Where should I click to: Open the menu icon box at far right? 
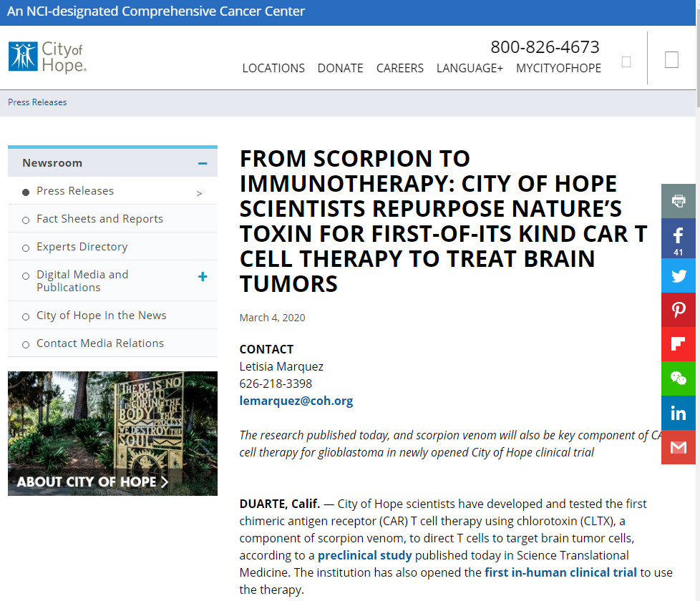click(671, 60)
